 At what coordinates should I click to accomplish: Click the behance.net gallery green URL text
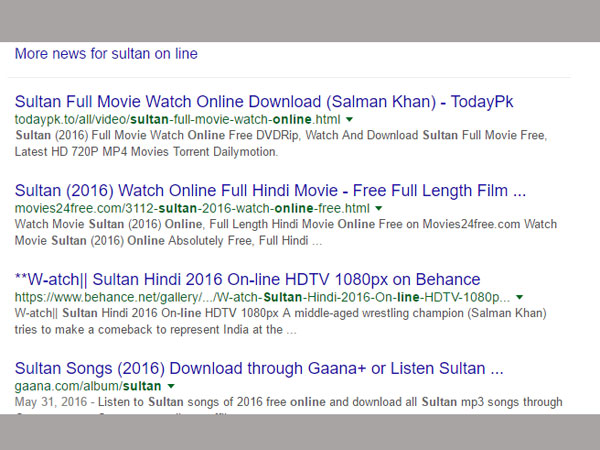262,297
